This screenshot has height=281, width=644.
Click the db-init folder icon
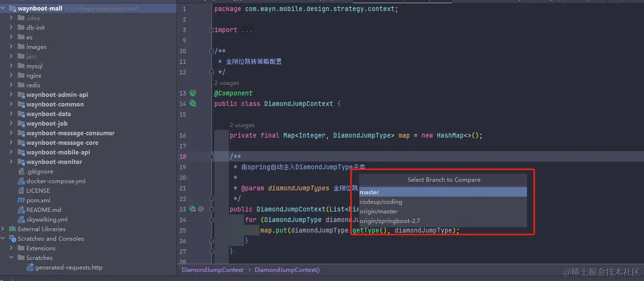[x=21, y=27]
